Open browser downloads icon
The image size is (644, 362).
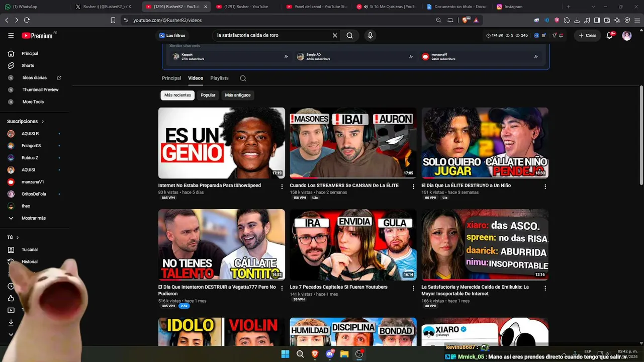(x=577, y=20)
